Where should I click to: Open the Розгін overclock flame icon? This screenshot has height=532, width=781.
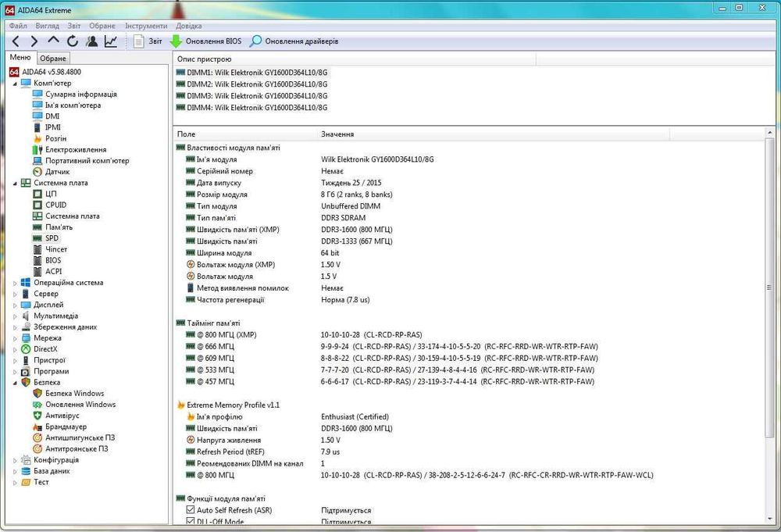pyautogui.click(x=37, y=138)
